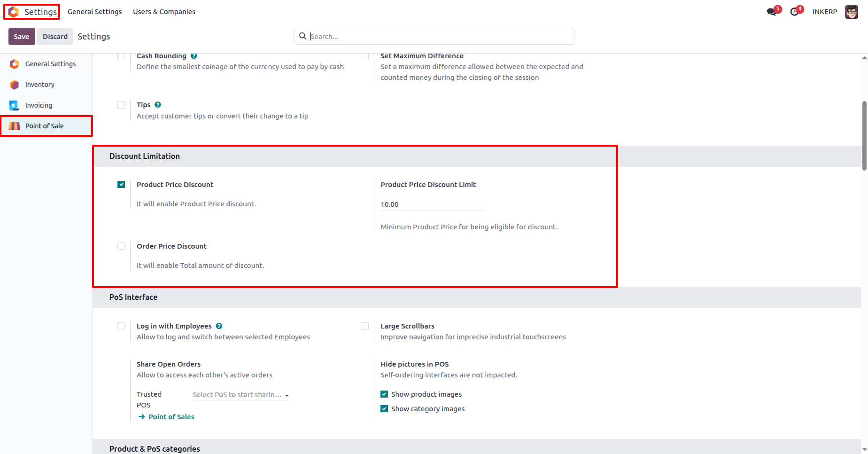Click the help icon beside Cash Rounding

pyautogui.click(x=194, y=56)
